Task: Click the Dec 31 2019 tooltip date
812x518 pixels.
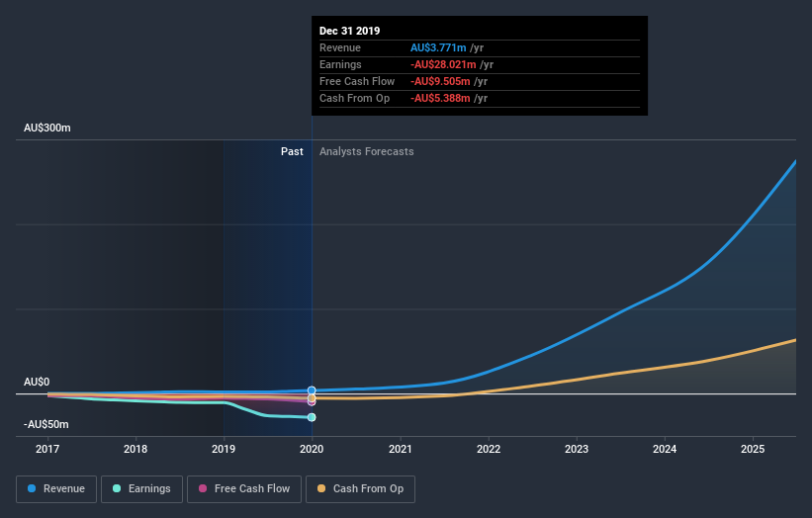Action: [349, 31]
